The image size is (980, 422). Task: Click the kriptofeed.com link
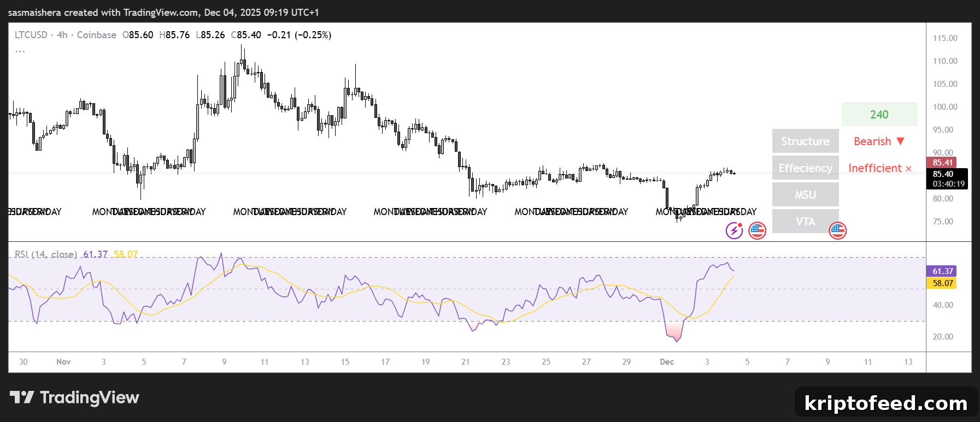pos(886,403)
